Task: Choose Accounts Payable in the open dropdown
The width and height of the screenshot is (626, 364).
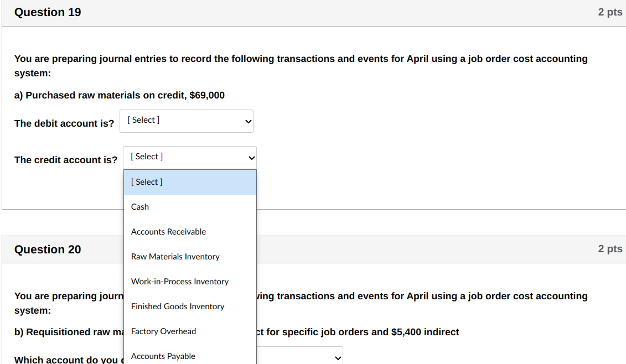Action: click(x=163, y=356)
